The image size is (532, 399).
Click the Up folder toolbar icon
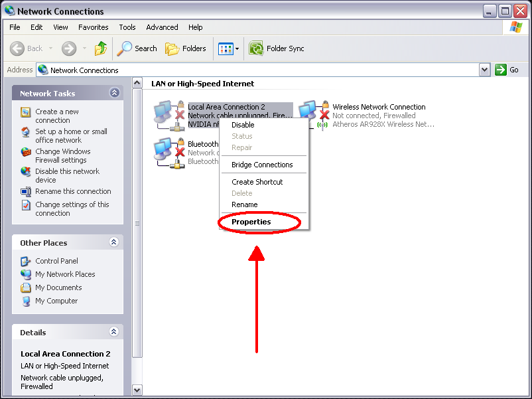[x=100, y=48]
